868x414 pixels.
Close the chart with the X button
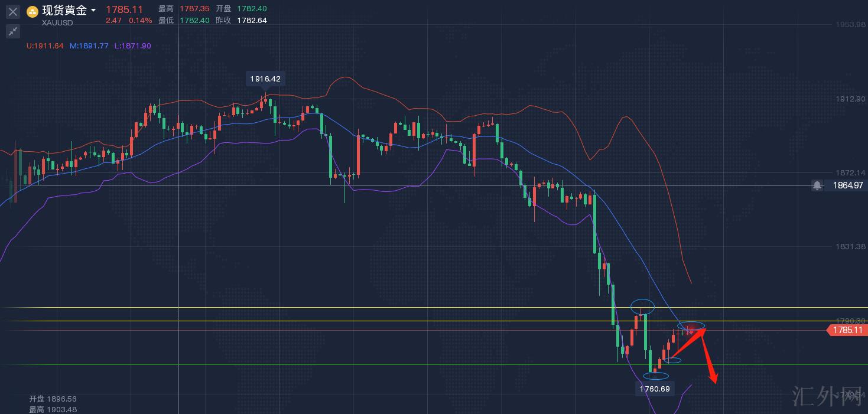click(x=13, y=11)
